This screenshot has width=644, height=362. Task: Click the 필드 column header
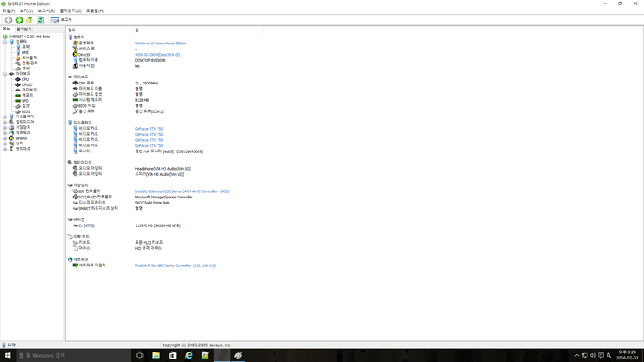pyautogui.click(x=100, y=30)
